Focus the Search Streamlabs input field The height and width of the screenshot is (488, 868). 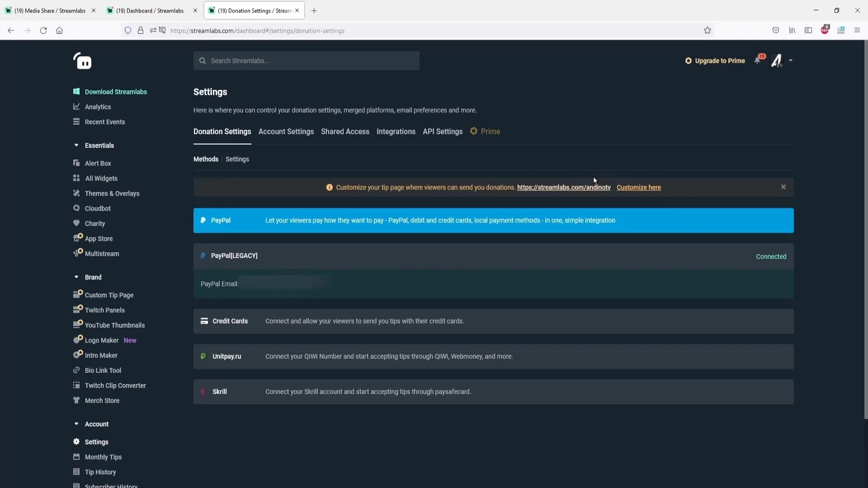tap(307, 61)
